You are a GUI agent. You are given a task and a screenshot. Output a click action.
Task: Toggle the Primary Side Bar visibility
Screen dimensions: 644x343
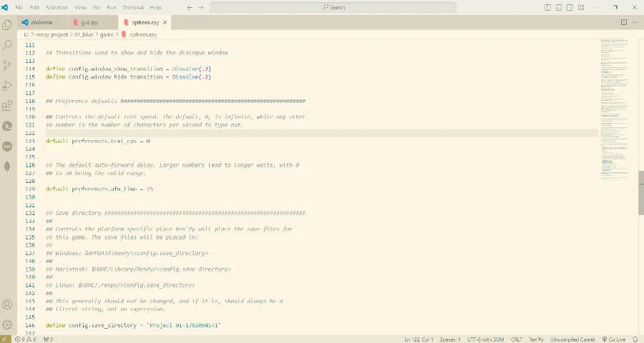(547, 7)
